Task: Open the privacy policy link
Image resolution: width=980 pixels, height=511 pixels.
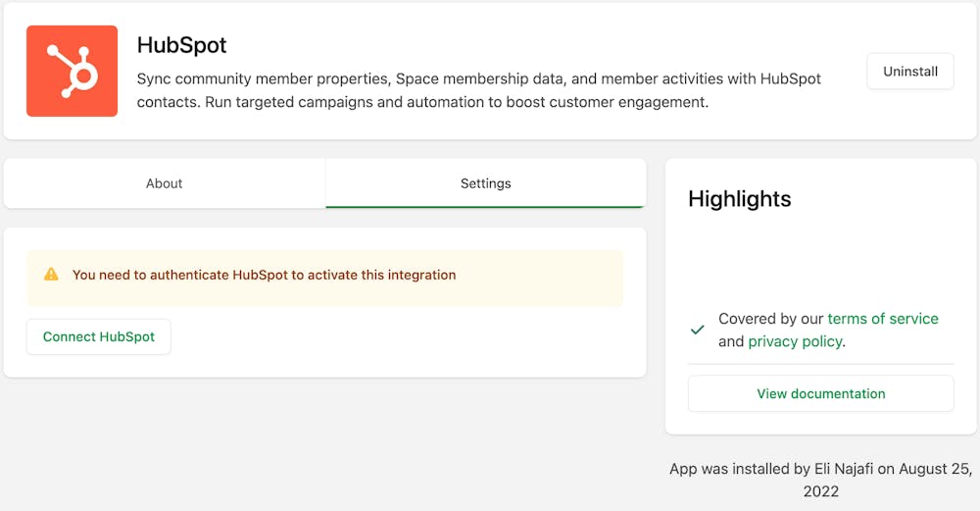Action: click(794, 341)
